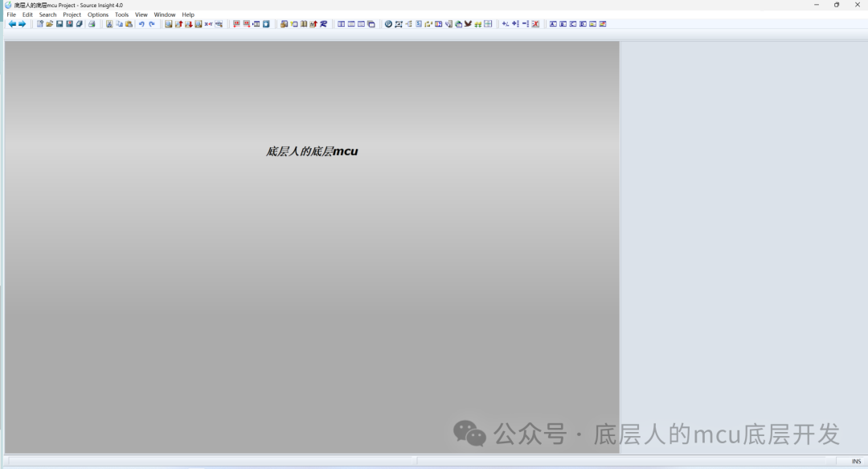Open the Options menu

[x=98, y=14]
